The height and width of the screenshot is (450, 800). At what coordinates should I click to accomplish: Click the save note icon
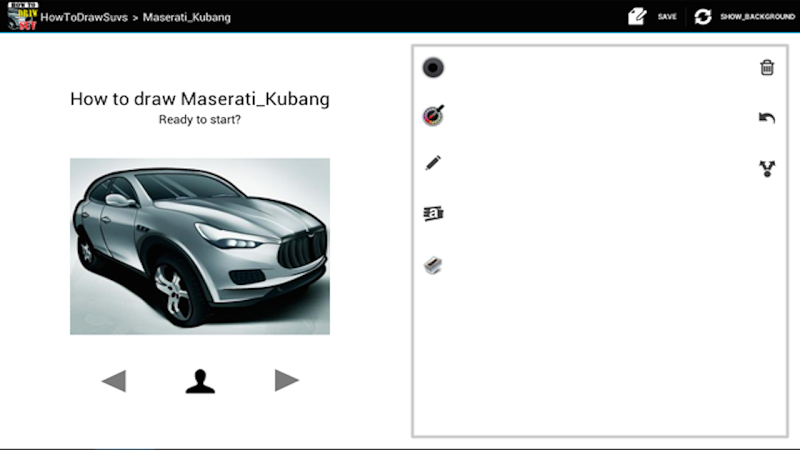coord(637,16)
